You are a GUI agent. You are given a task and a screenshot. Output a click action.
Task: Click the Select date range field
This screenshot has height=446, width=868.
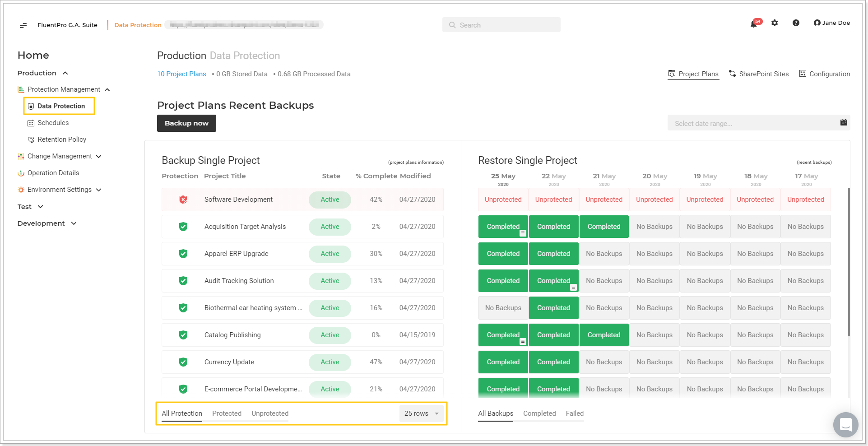coord(758,123)
